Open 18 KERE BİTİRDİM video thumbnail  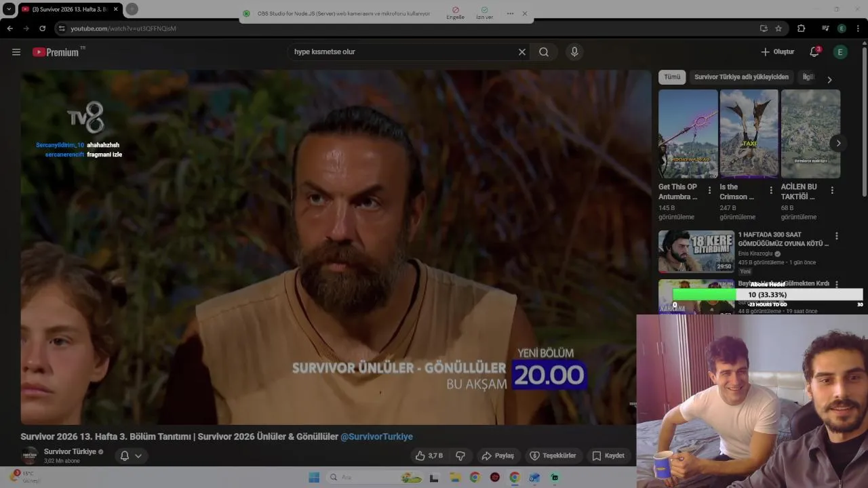696,251
